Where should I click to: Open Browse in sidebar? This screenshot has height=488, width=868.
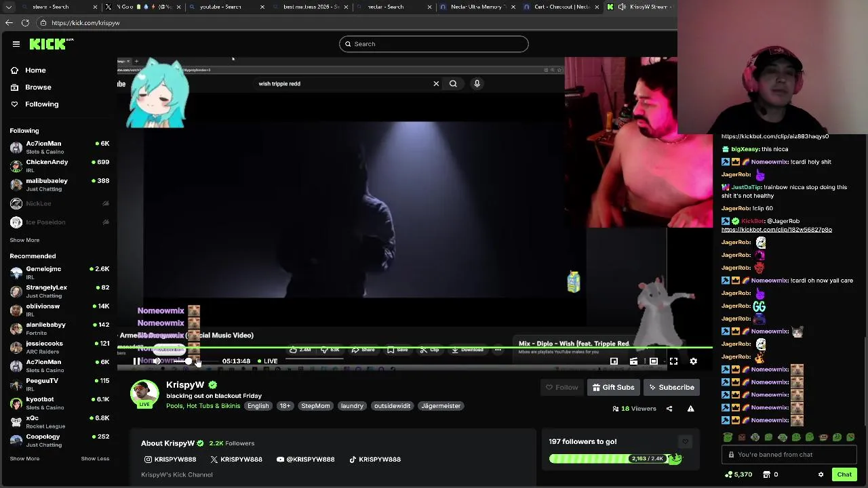pyautogui.click(x=31, y=87)
